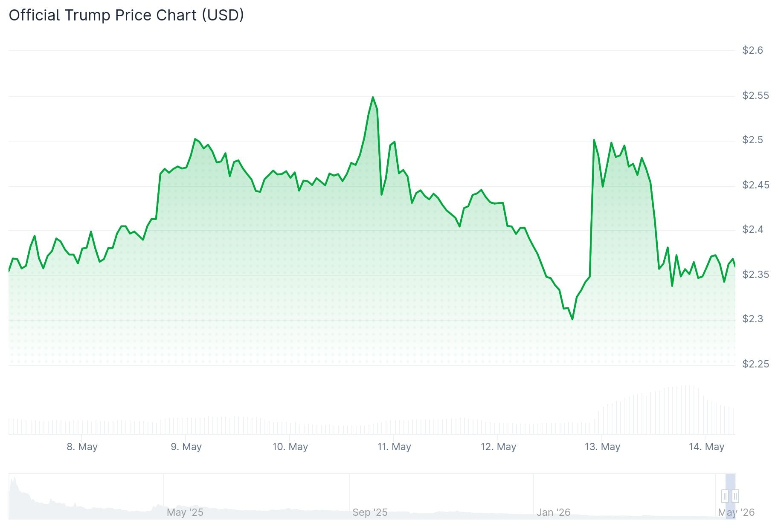Click the '$2.55' axis label
Screen dimensions: 778x532
[x=755, y=95]
